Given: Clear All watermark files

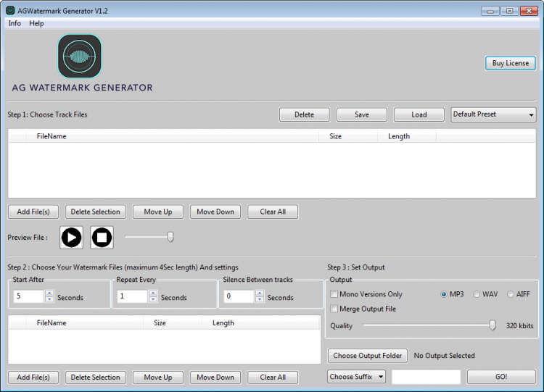Looking at the screenshot, I should coord(273,377).
